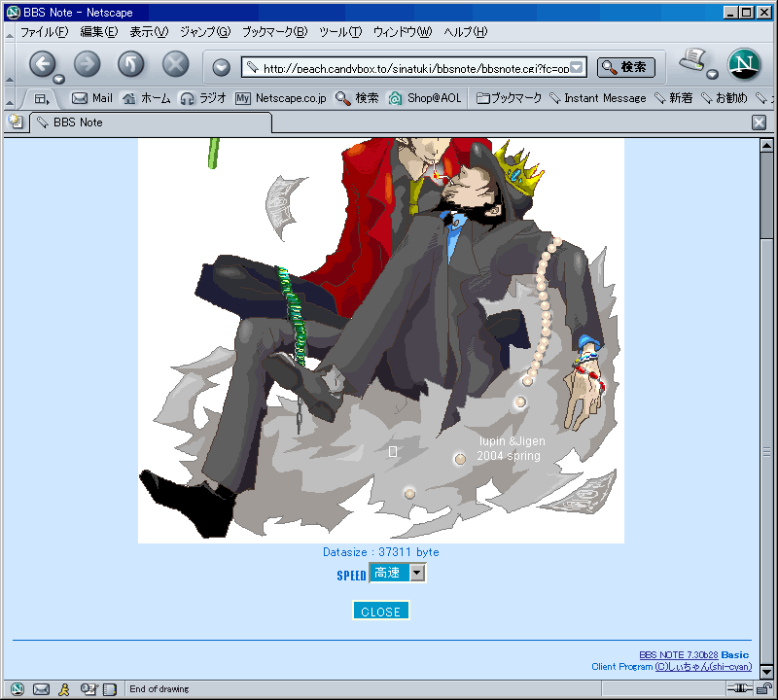The height and width of the screenshot is (700, 778).
Task: Click the 検索 search button beside the URL bar
Action: 626,67
